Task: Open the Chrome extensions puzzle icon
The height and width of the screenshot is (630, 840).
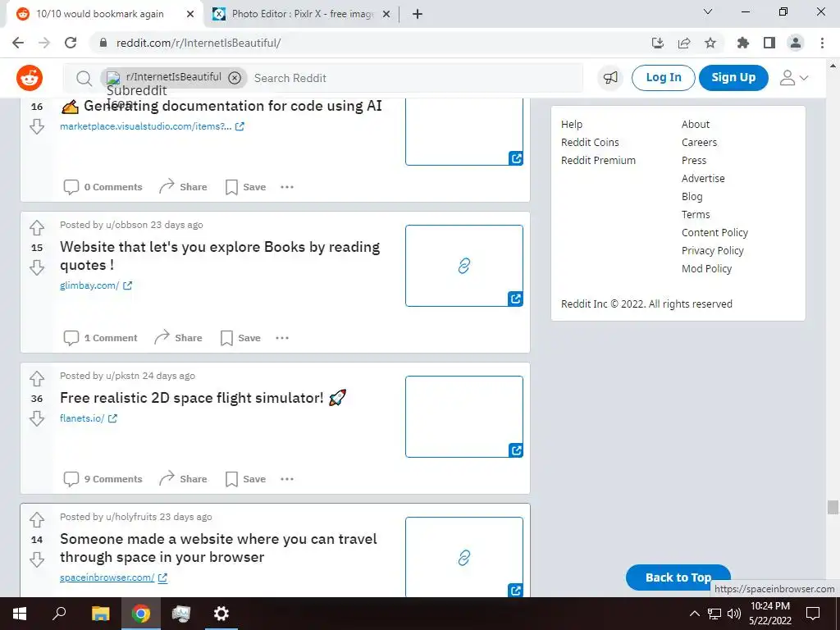Action: (743, 43)
